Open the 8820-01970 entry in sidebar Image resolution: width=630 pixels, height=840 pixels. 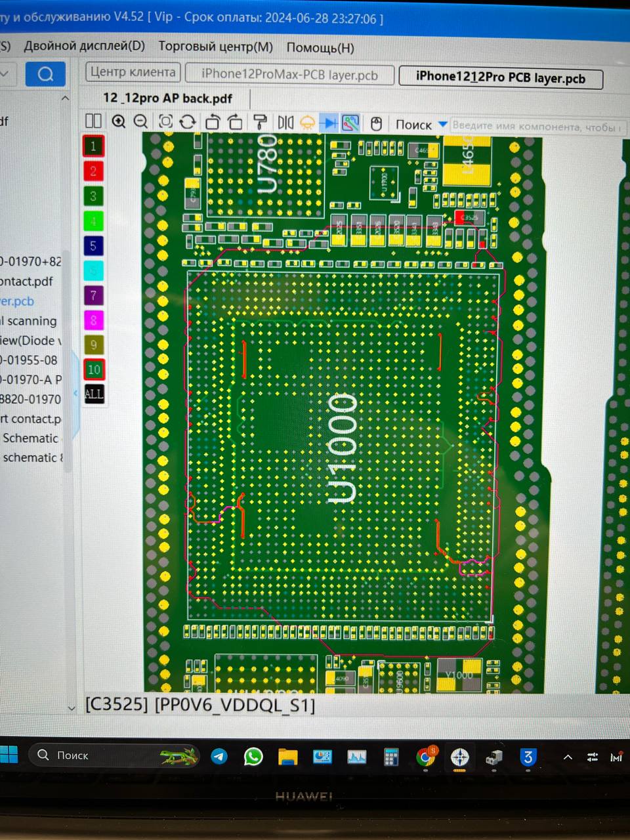[x=31, y=399]
